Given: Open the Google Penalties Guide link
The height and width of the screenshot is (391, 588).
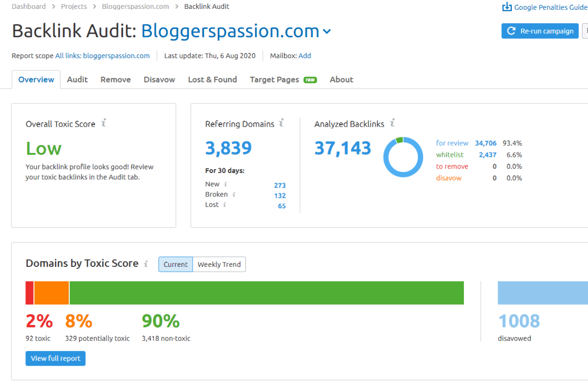Looking at the screenshot, I should [550, 7].
